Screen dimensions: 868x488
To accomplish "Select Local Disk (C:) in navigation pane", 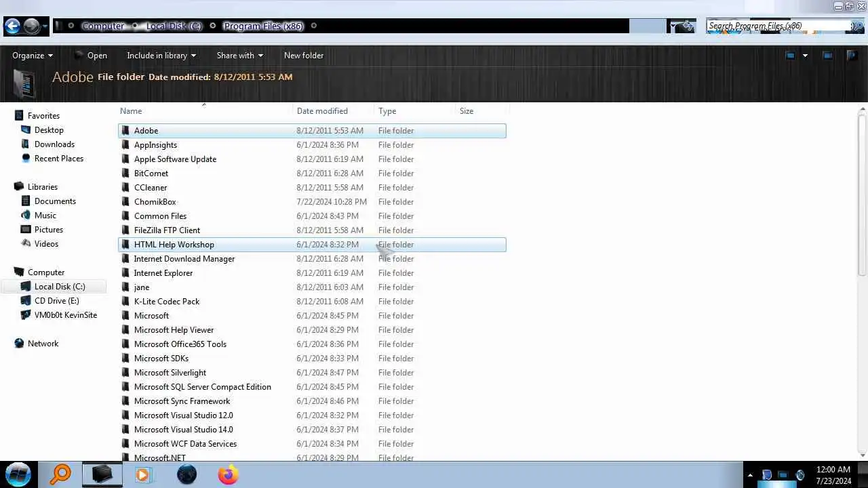I will pyautogui.click(x=60, y=287).
